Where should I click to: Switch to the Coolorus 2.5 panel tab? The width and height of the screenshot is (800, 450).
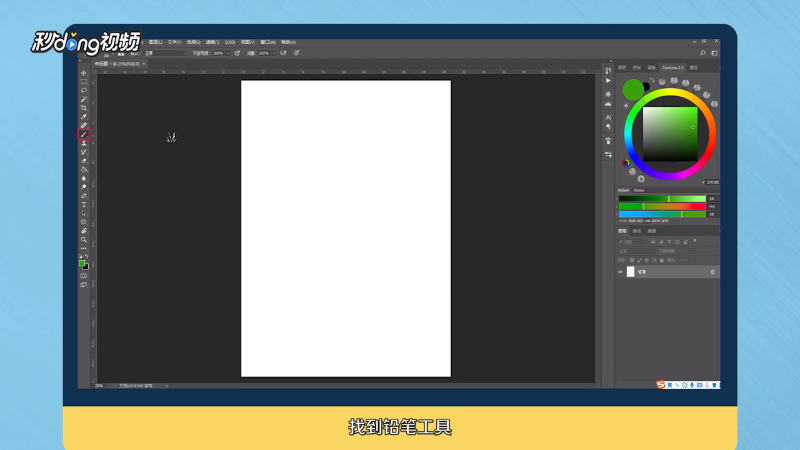[672, 67]
